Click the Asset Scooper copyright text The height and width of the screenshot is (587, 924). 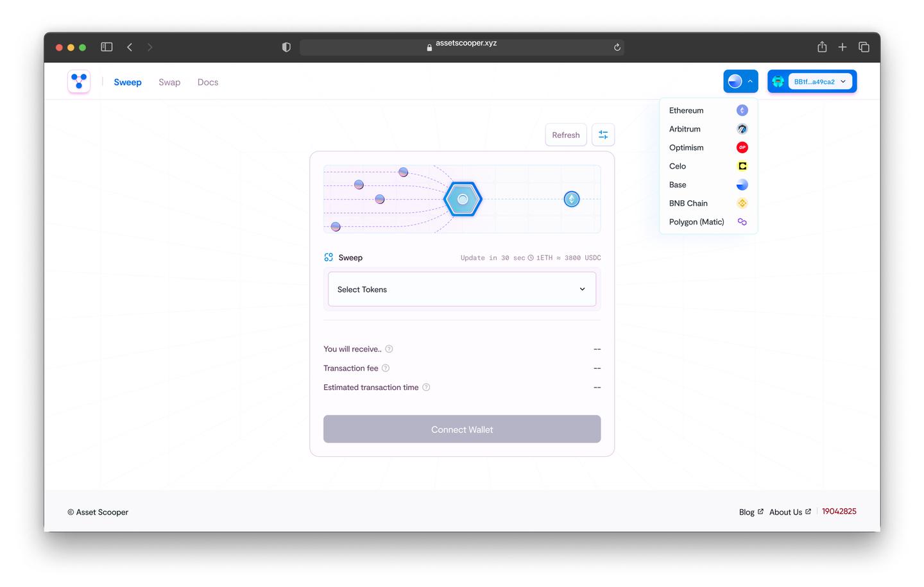98,512
